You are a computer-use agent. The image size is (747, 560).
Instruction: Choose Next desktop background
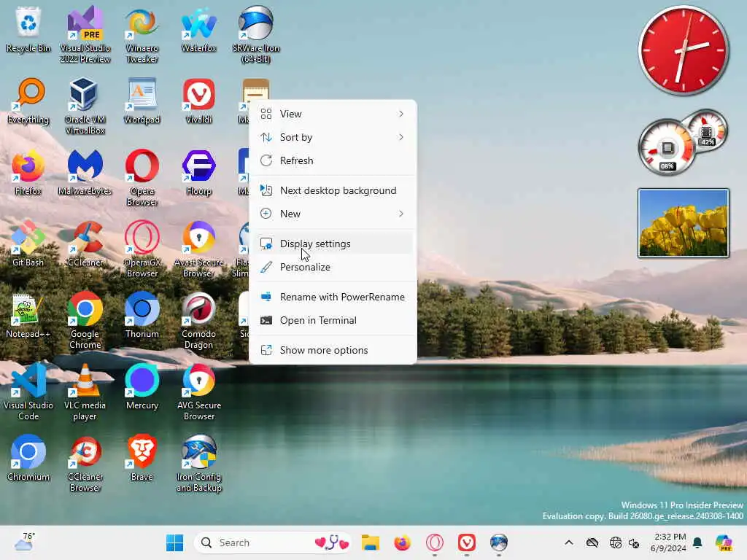click(x=333, y=190)
